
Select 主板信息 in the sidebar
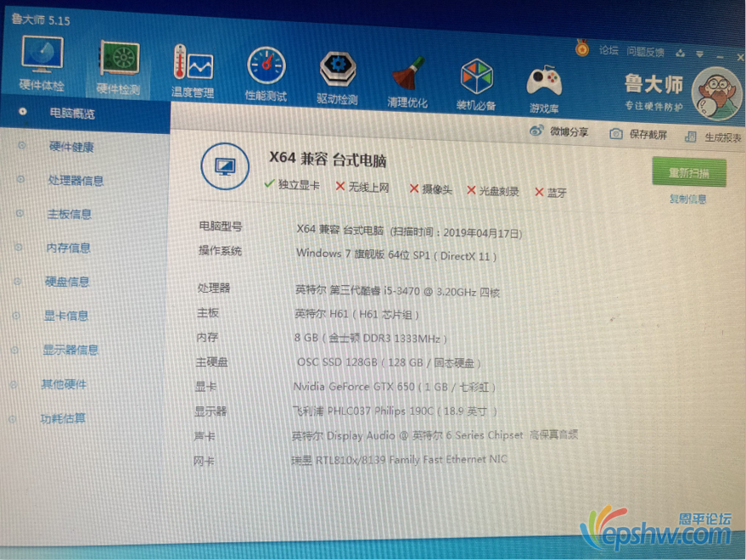tap(69, 214)
